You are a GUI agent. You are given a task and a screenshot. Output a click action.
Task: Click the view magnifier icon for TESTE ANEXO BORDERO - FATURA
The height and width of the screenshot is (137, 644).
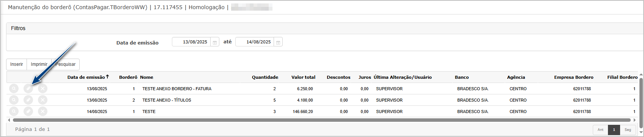[x=14, y=89]
